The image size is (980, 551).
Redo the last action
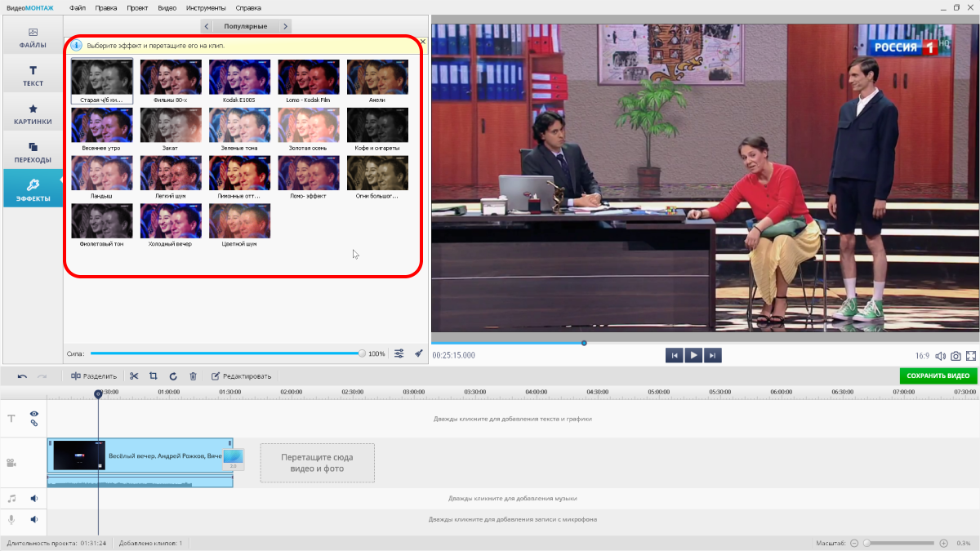point(42,376)
